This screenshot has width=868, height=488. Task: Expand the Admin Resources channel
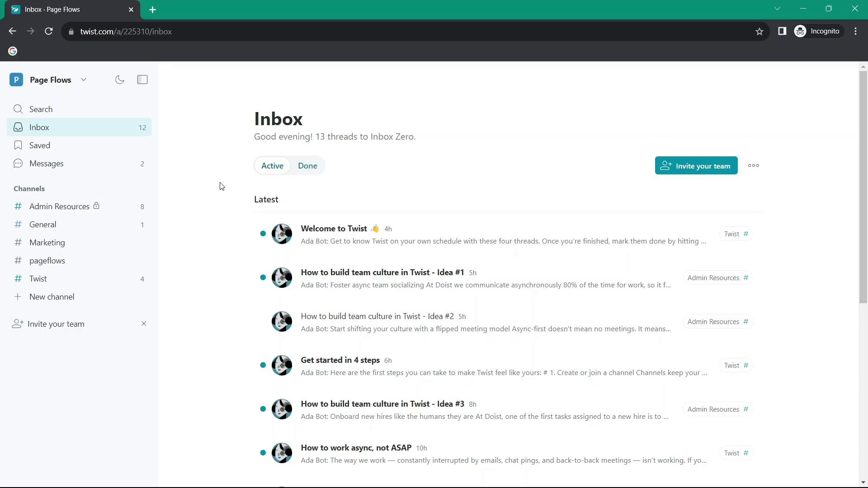(x=59, y=206)
